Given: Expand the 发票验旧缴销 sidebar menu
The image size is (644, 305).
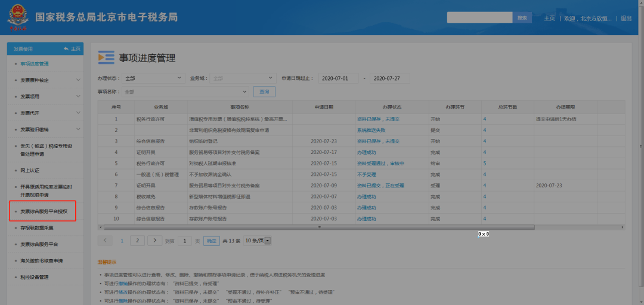Looking at the screenshot, I should (x=79, y=129).
